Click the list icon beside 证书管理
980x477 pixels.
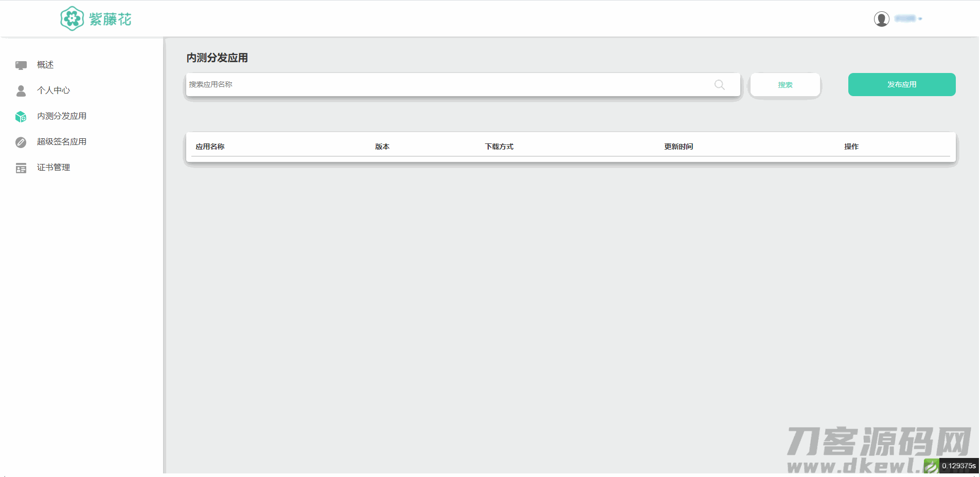21,168
